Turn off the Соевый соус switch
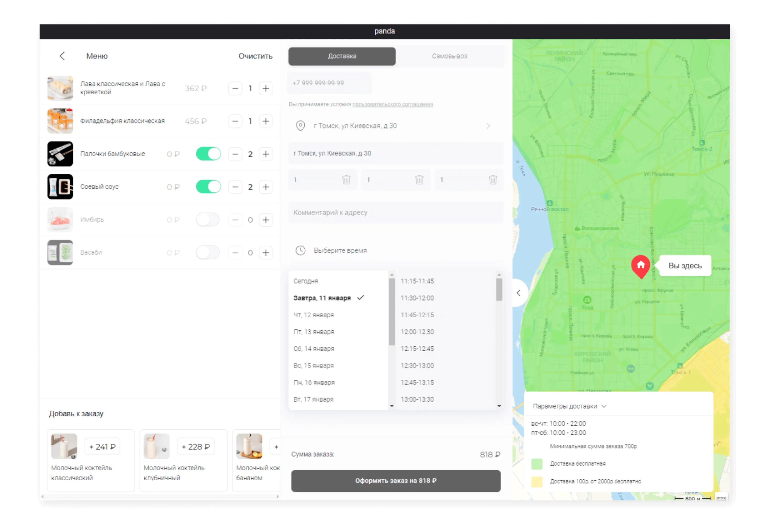The image size is (771, 532). pos(209,187)
